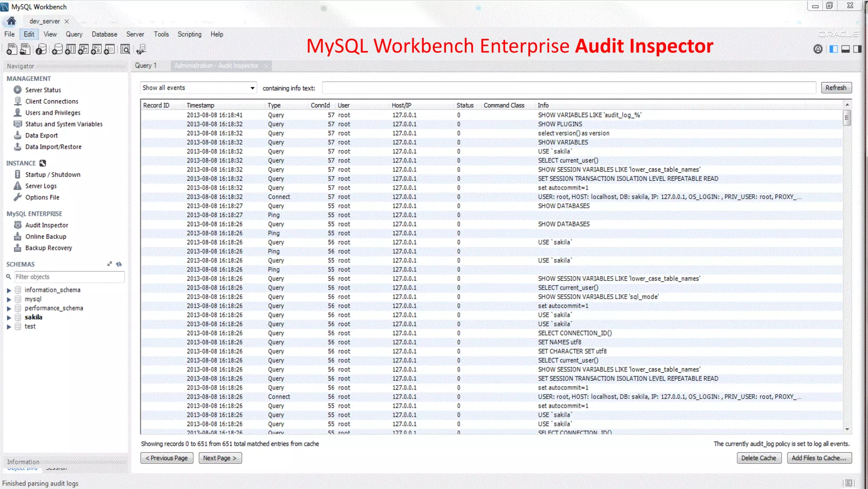
Task: Create new function toolbar icon
Action: point(110,49)
